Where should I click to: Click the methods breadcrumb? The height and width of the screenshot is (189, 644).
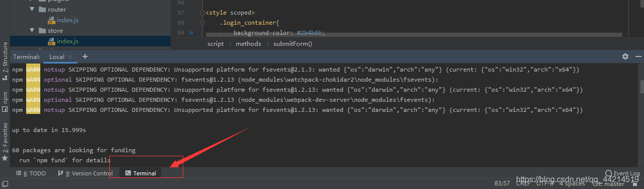pyautogui.click(x=249, y=44)
